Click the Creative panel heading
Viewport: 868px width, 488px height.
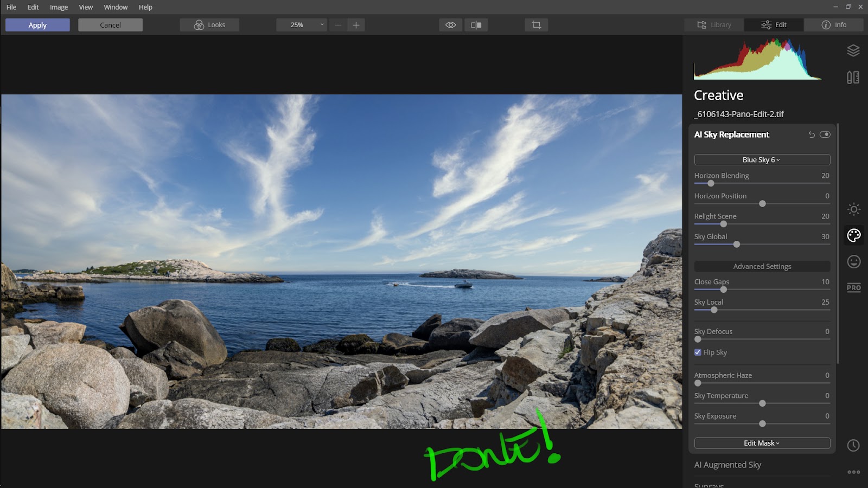click(719, 95)
